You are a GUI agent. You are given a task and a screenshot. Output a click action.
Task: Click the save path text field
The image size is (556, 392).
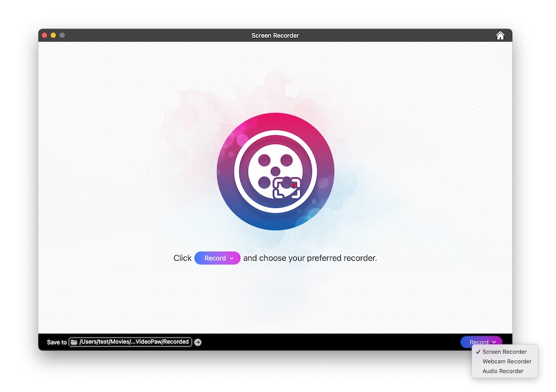click(135, 342)
